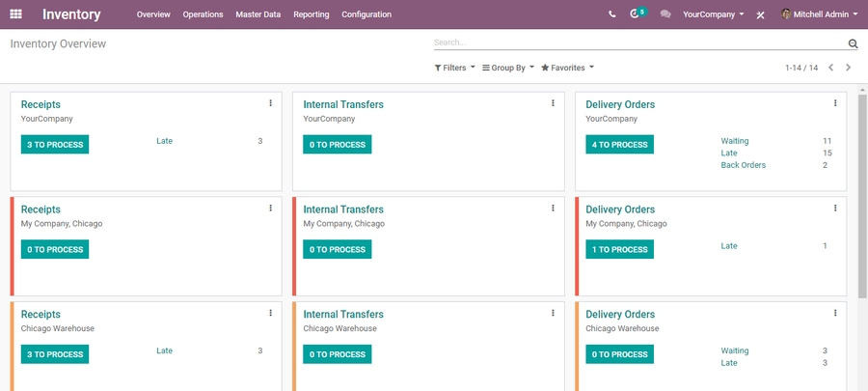Click 4 TO PROCESS on Delivery Orders
Screen dimensions: 868x391
[x=619, y=145]
